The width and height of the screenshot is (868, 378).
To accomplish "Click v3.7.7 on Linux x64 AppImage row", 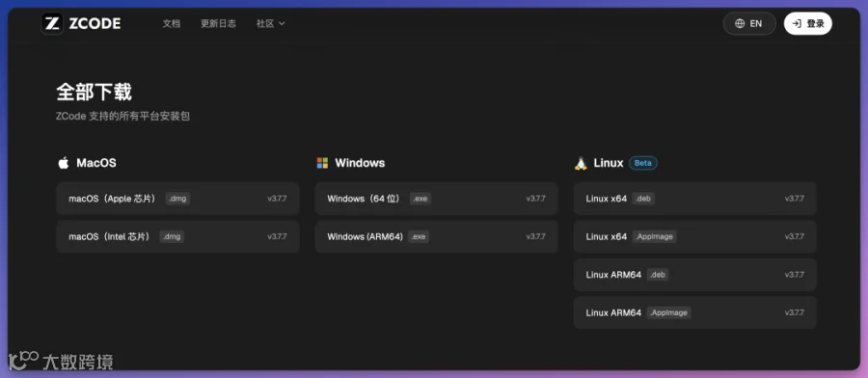I will pyautogui.click(x=795, y=236).
